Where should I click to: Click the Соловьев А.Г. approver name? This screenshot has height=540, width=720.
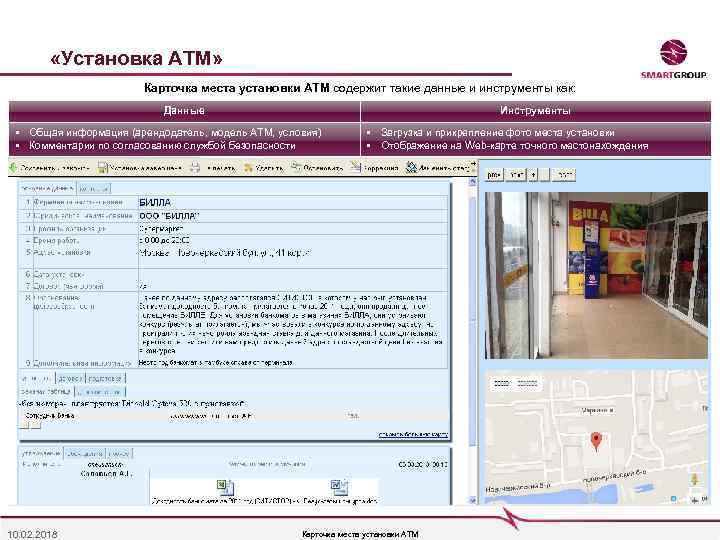(x=106, y=474)
